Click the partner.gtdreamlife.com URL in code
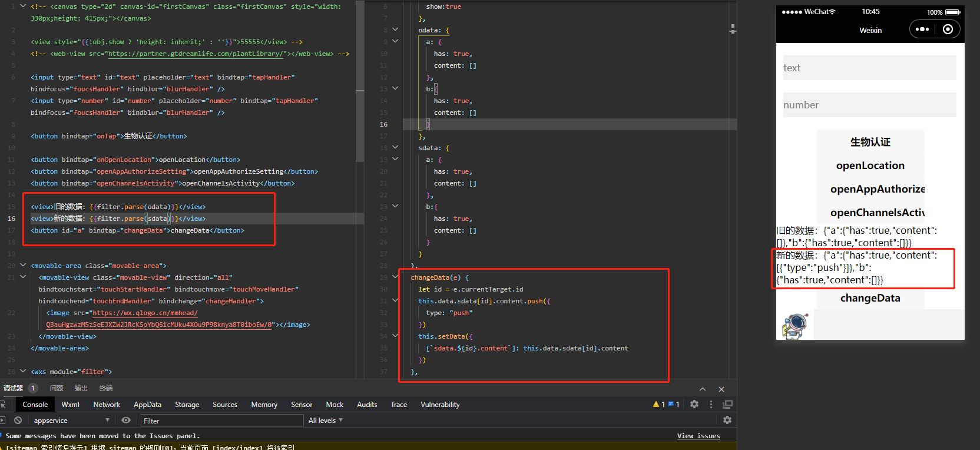 [x=195, y=54]
